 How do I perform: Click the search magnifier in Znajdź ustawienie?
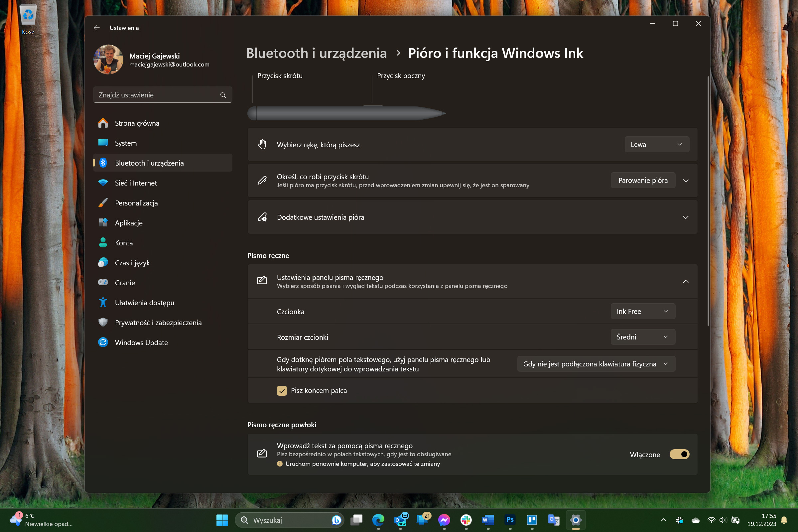(223, 95)
